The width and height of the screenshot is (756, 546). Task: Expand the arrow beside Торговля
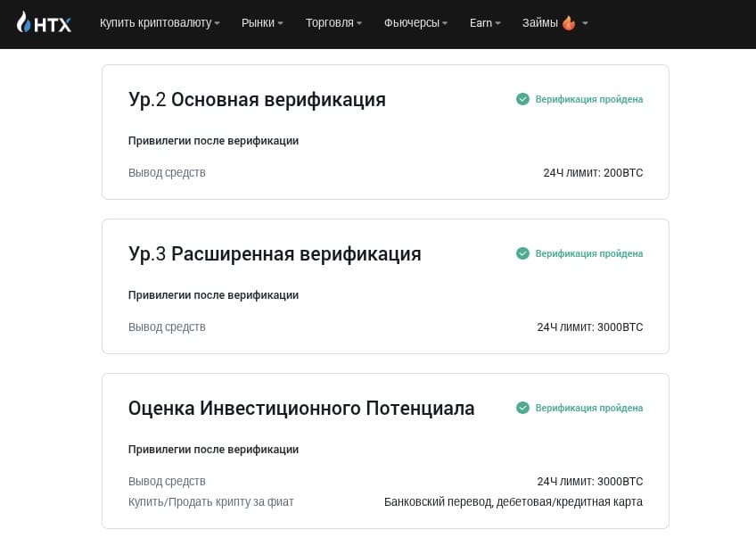pyautogui.click(x=359, y=23)
